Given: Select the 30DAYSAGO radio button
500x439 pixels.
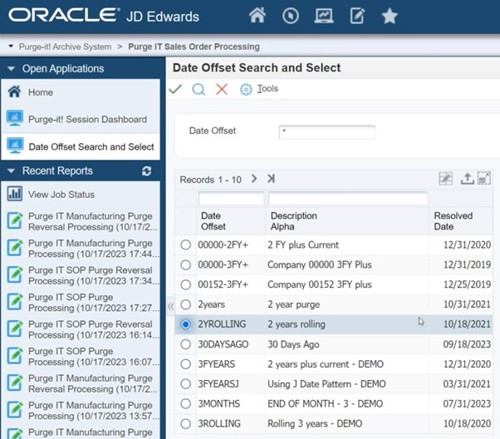Looking at the screenshot, I should click(186, 344).
